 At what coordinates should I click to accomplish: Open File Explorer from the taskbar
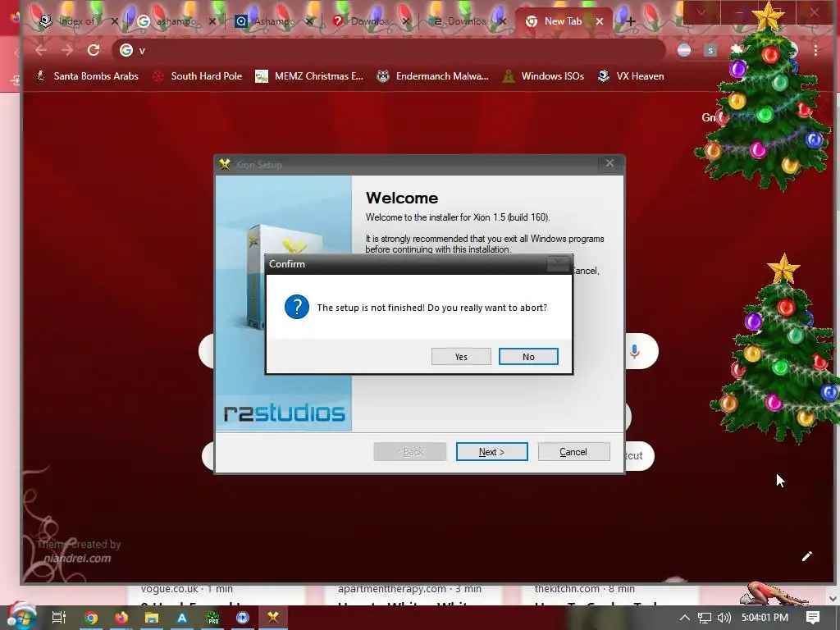tap(152, 618)
